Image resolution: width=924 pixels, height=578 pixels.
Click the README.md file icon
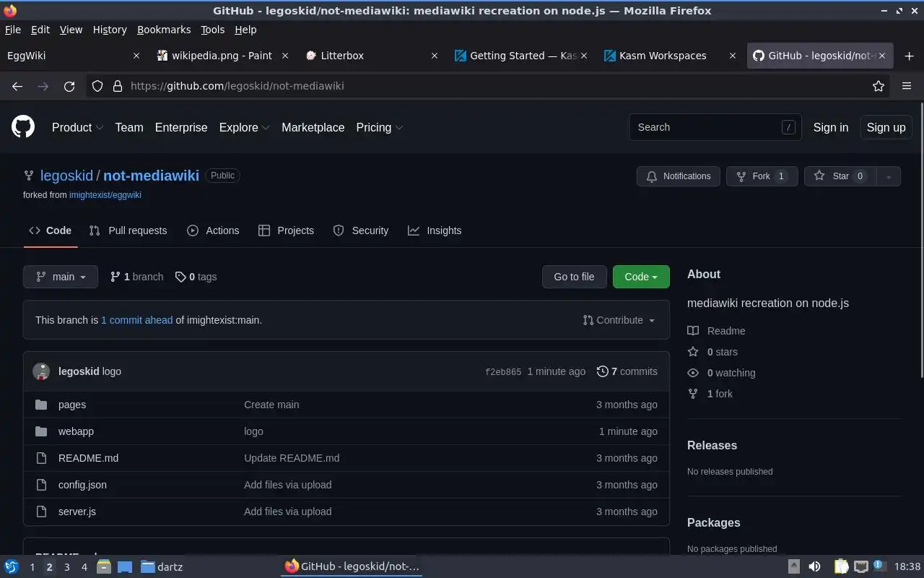[41, 458]
